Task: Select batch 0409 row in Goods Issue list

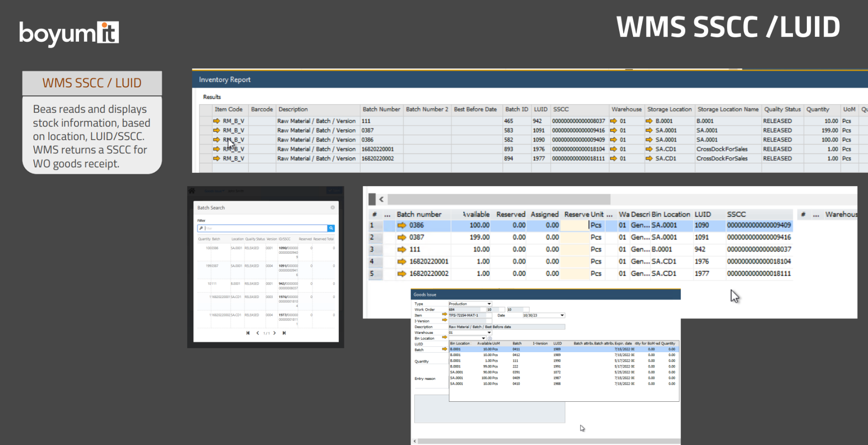Action: 564,378
